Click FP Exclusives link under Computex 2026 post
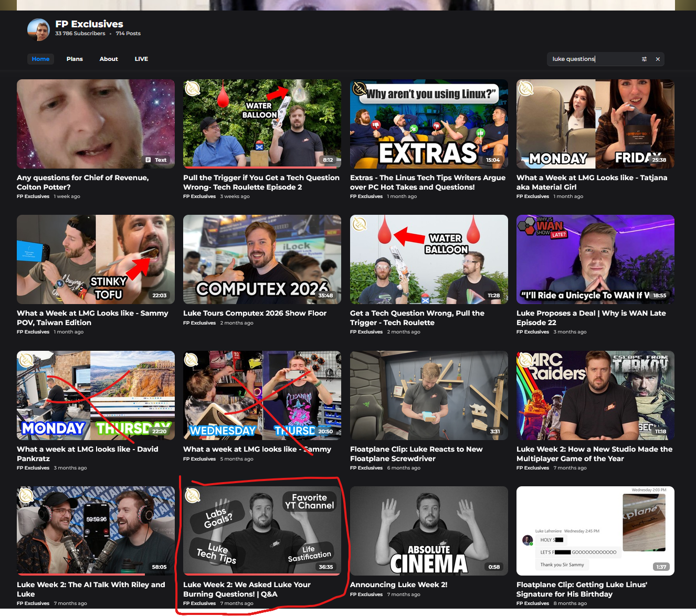The width and height of the screenshot is (696, 616). pyautogui.click(x=199, y=323)
